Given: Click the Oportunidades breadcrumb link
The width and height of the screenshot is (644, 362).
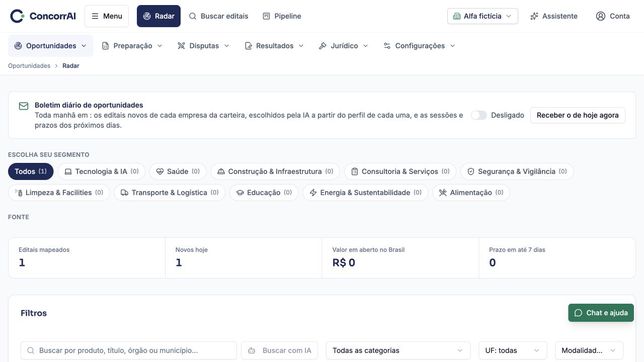Looking at the screenshot, I should click(29, 66).
